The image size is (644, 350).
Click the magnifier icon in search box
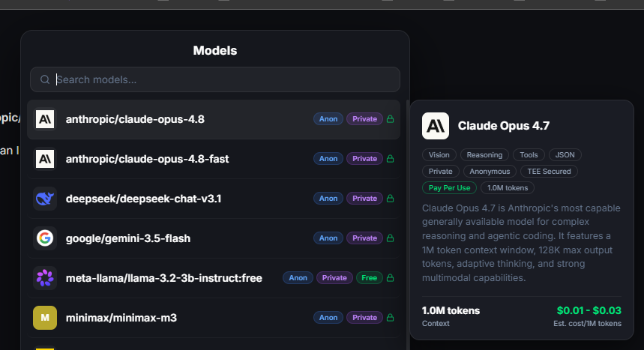click(45, 79)
